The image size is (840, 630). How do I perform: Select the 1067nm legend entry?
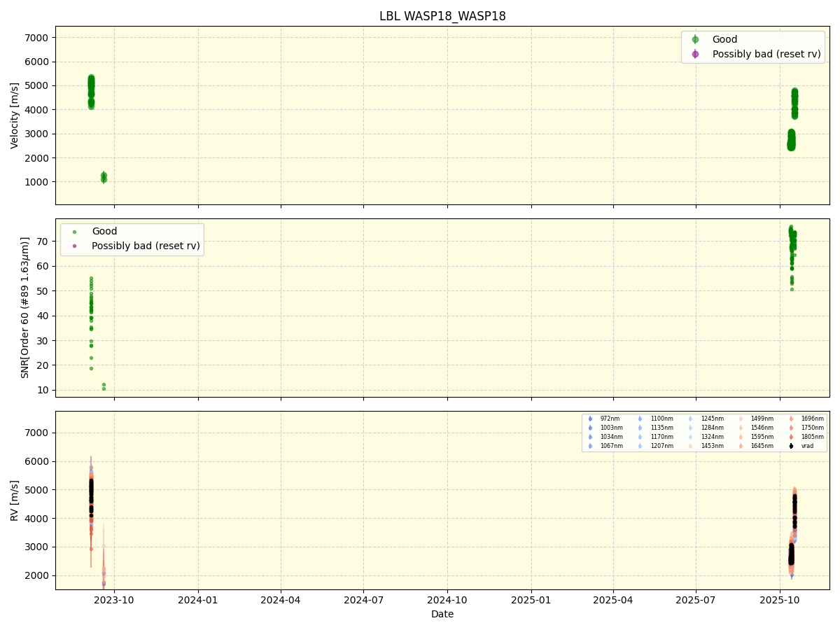(x=611, y=446)
